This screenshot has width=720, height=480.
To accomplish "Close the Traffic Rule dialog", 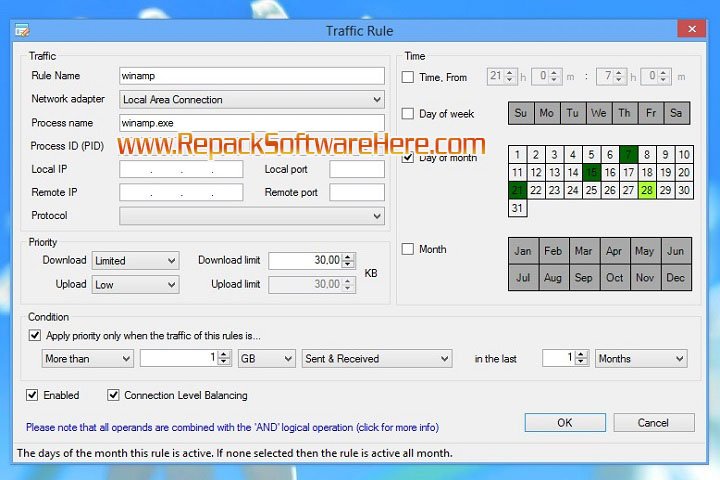I will [692, 29].
